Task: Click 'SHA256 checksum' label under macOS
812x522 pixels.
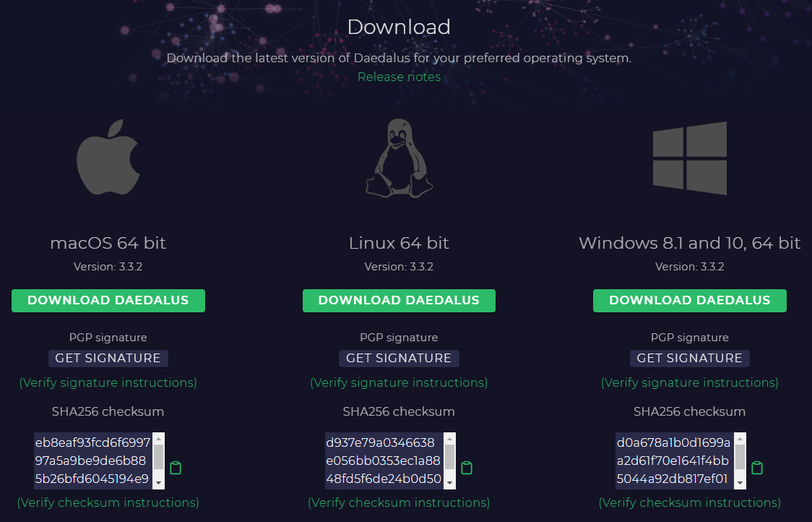Action: click(108, 411)
